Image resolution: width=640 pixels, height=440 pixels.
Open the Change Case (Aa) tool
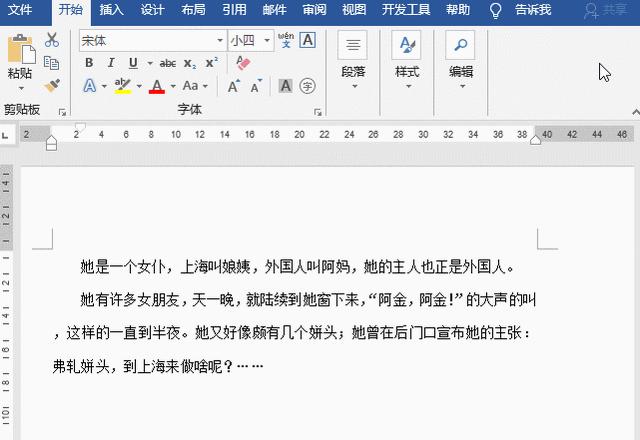click(190, 86)
